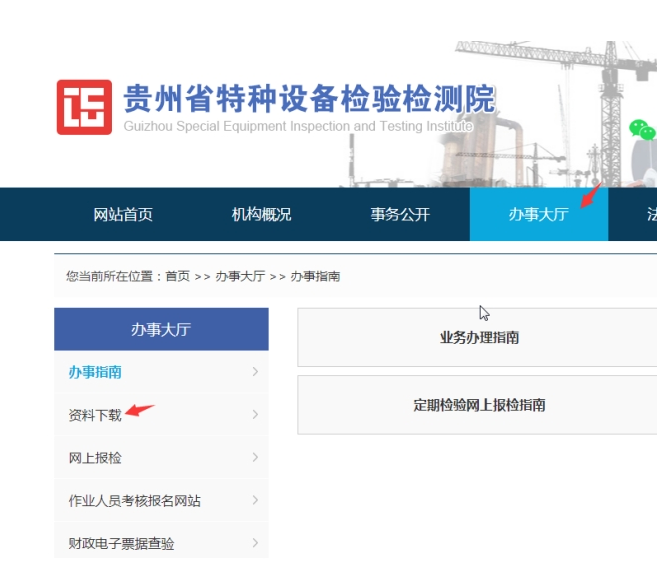
Task: Open the 定期检验网上报检指南 guide box
Action: pos(479,405)
